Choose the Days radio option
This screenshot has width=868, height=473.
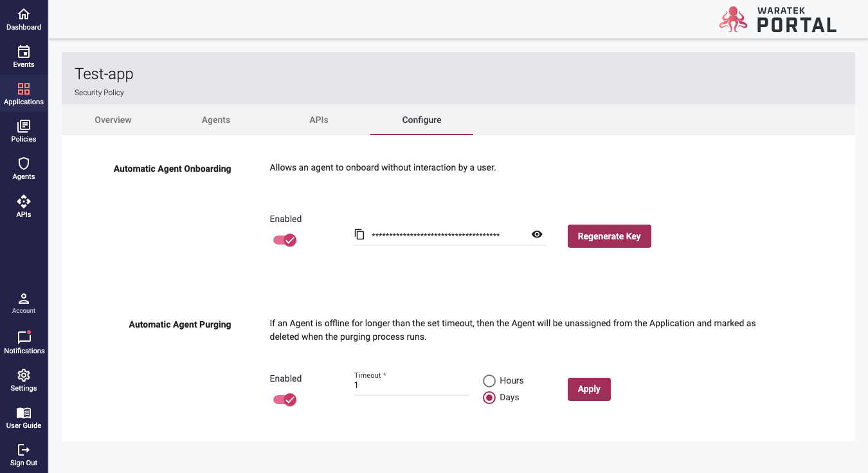coord(489,398)
